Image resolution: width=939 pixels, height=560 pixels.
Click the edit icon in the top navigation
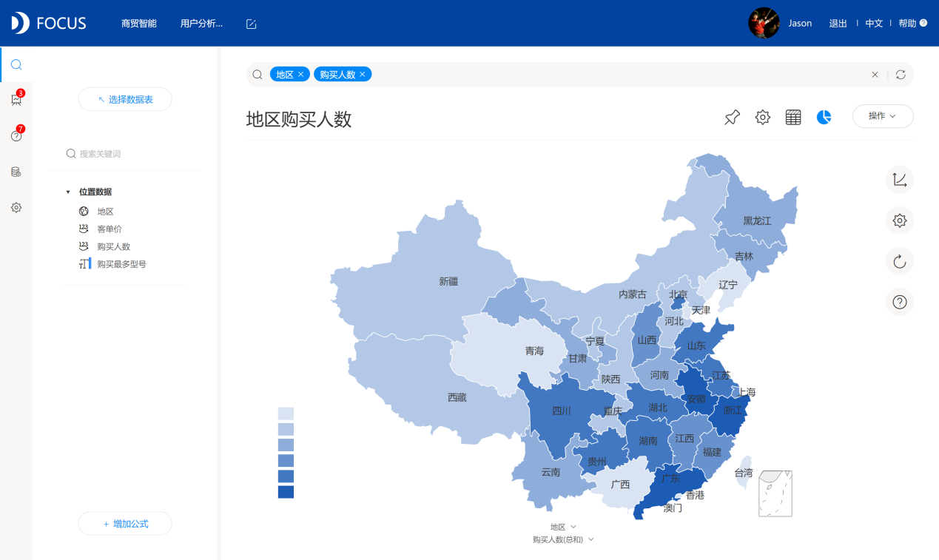251,24
